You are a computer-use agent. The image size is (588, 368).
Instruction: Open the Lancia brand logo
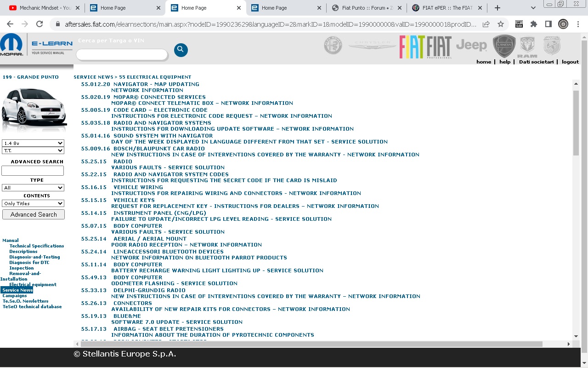[x=504, y=46]
